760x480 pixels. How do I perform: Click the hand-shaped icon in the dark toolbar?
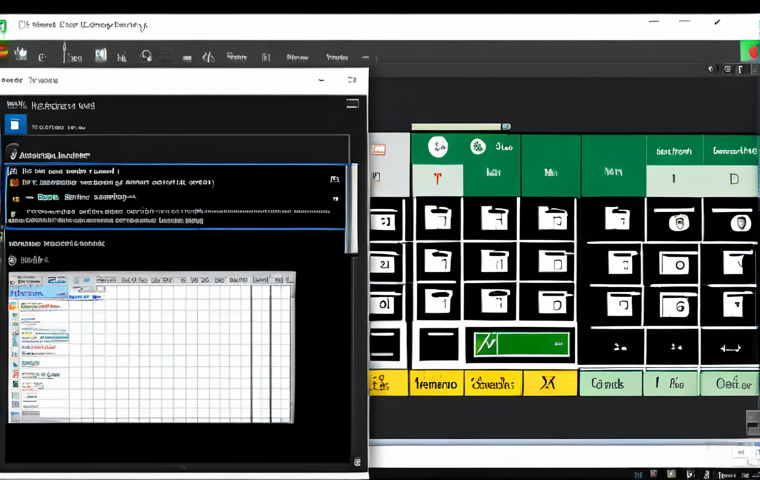[x=20, y=53]
